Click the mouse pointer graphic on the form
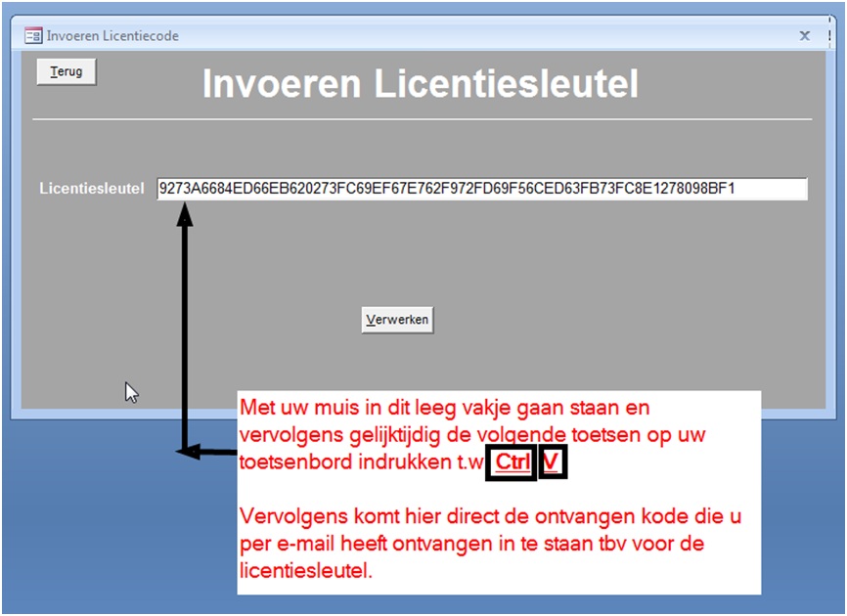Image resolution: width=847 pixels, height=616 pixels. (131, 392)
